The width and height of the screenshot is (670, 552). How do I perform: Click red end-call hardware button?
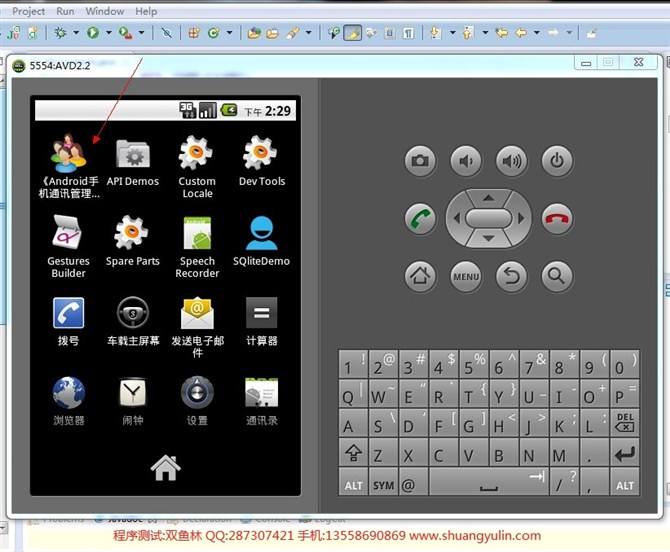click(557, 218)
